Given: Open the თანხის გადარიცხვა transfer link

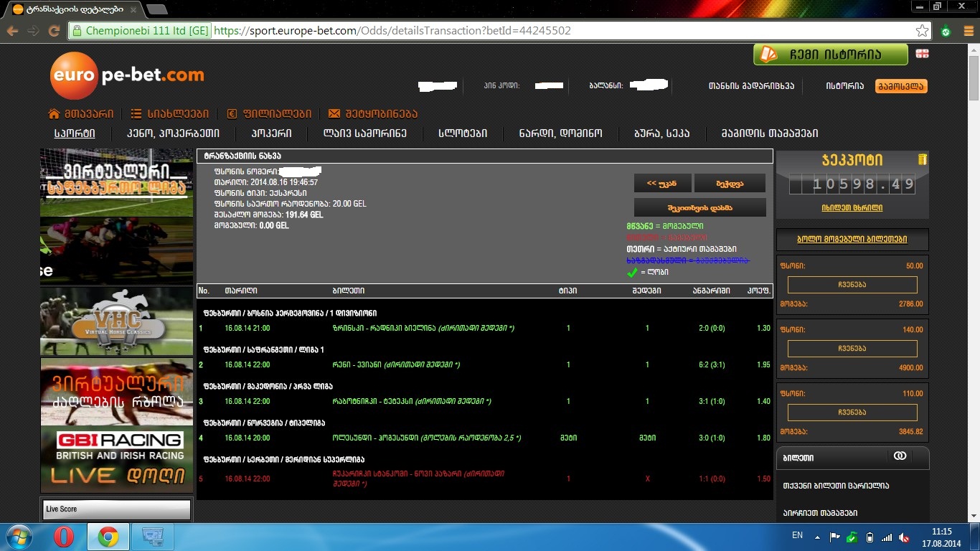Looking at the screenshot, I should 751,86.
